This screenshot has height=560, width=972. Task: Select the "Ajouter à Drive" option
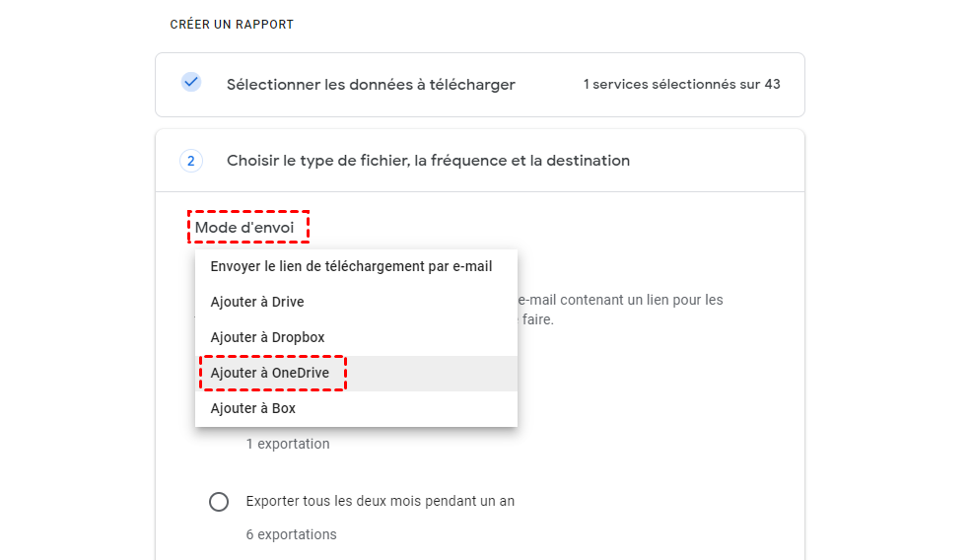tap(257, 302)
